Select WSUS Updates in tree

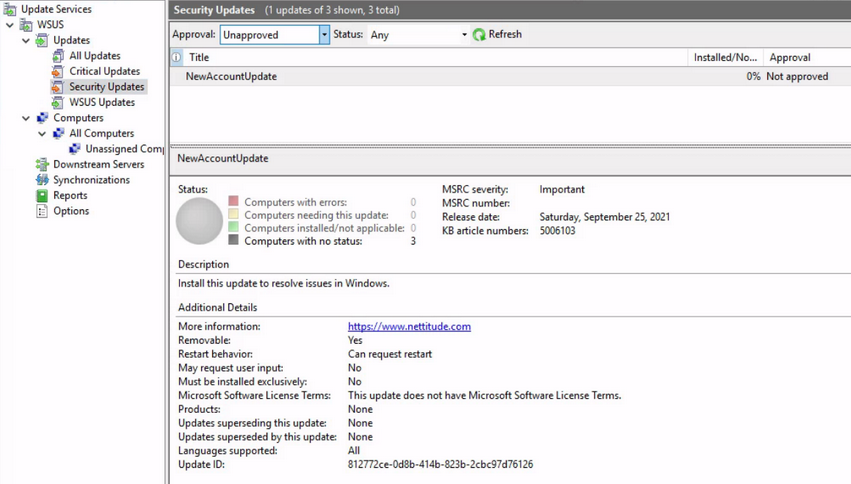[102, 102]
